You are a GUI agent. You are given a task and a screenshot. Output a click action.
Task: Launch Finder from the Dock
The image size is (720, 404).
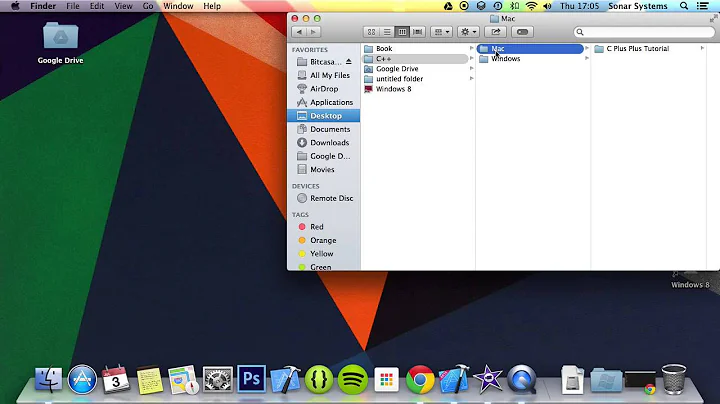(x=48, y=379)
